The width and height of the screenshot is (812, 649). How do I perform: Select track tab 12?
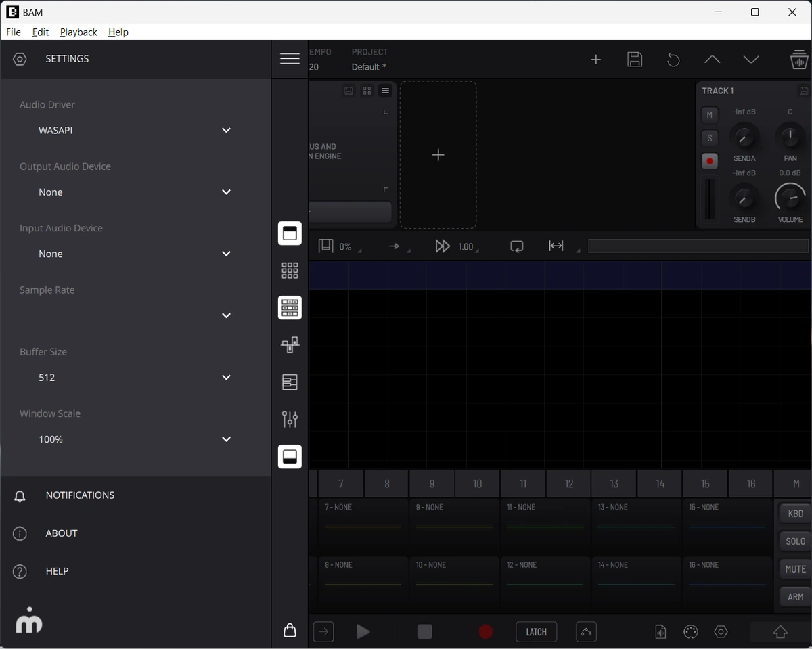(568, 484)
